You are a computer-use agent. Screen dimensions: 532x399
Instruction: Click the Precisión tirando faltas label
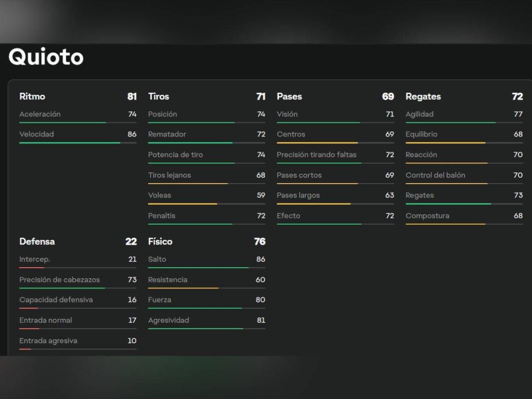(x=317, y=155)
